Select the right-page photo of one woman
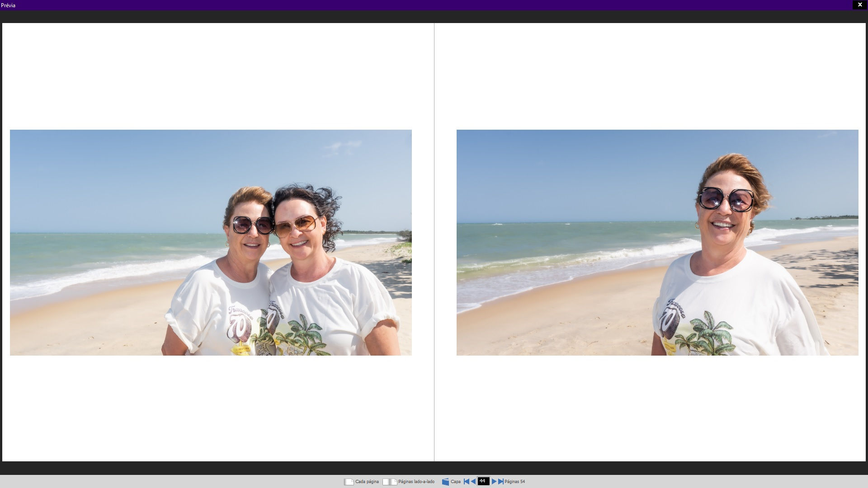868x488 pixels. click(657, 242)
